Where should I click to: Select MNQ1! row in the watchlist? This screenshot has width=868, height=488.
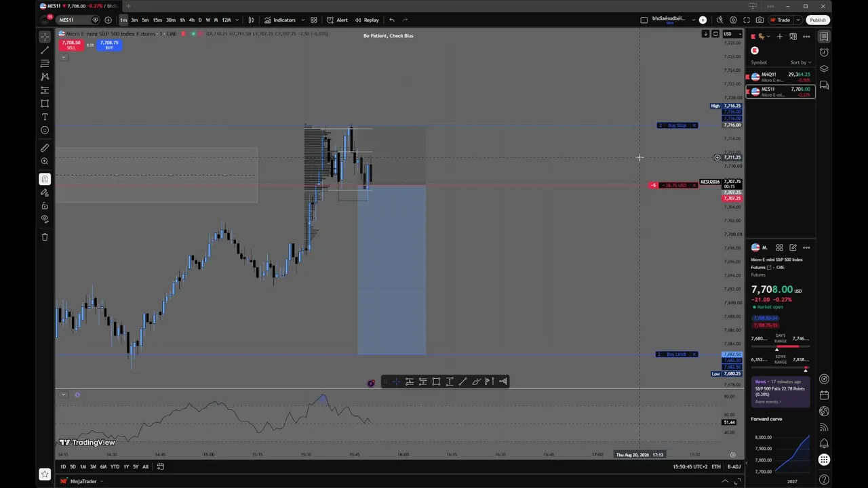tap(781, 77)
